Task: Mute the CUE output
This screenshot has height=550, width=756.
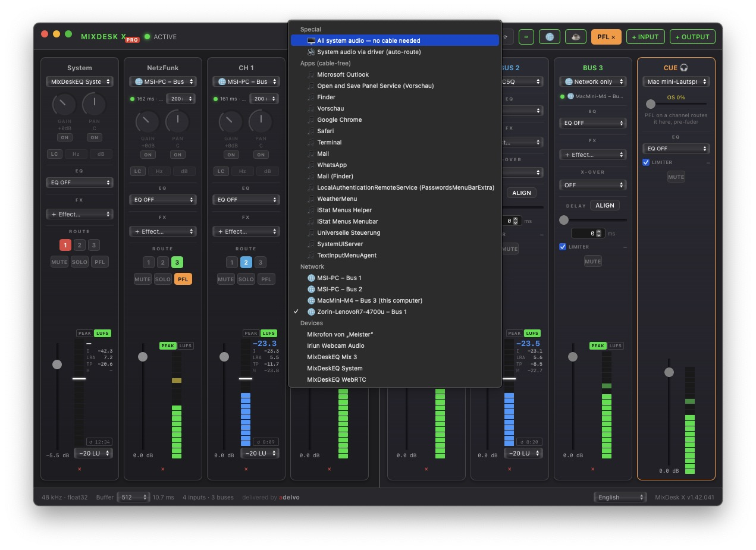Action: tap(676, 177)
